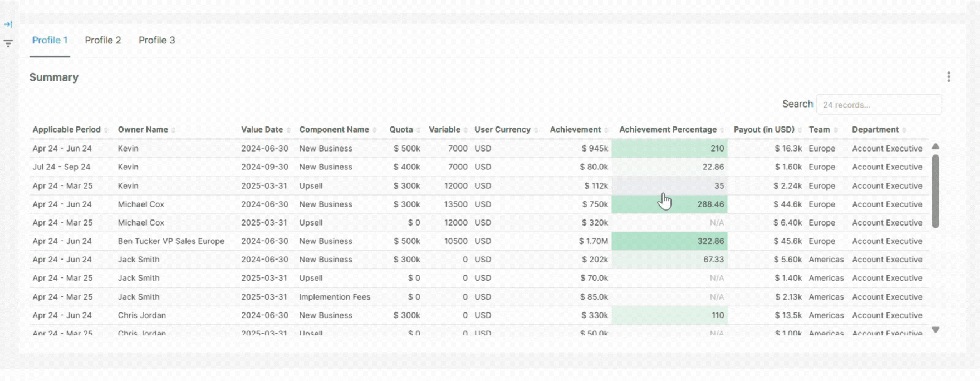This screenshot has height=381, width=980.
Task: Click the Department column header text
Action: 875,129
